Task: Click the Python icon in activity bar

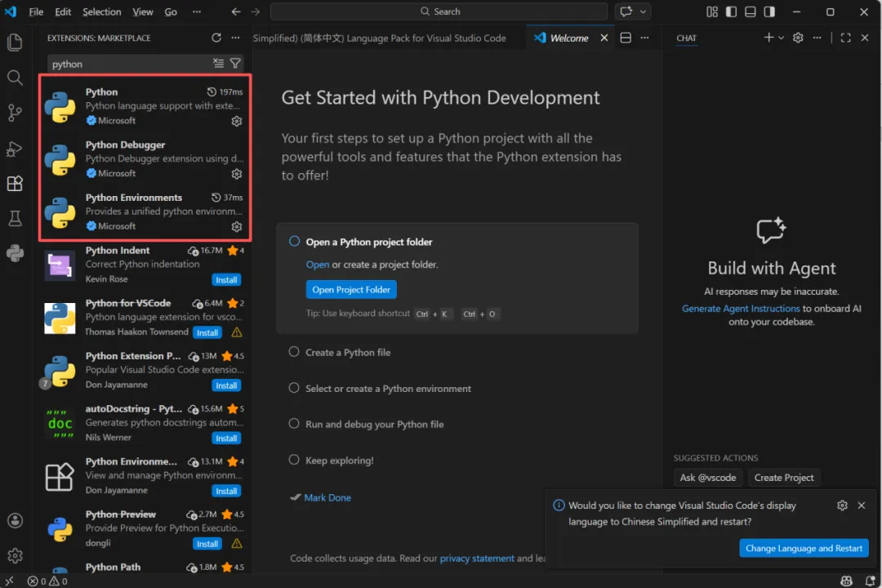Action: tap(15, 253)
